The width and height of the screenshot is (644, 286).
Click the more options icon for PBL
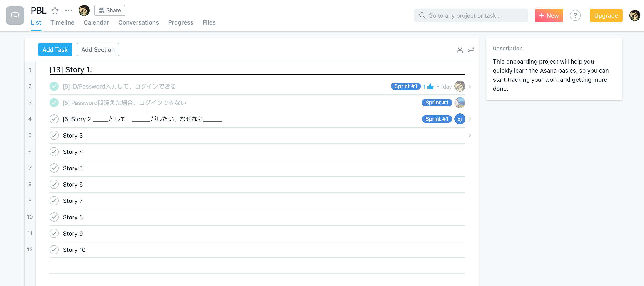coord(68,10)
